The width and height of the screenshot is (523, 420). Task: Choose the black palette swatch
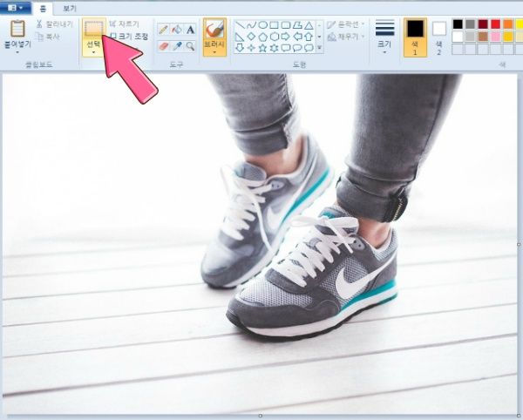458,24
